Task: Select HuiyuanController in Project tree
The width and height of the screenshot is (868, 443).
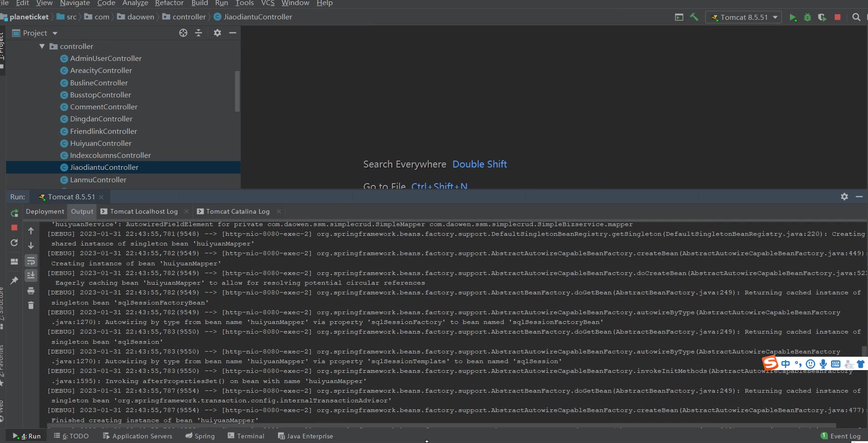Action: [101, 144]
